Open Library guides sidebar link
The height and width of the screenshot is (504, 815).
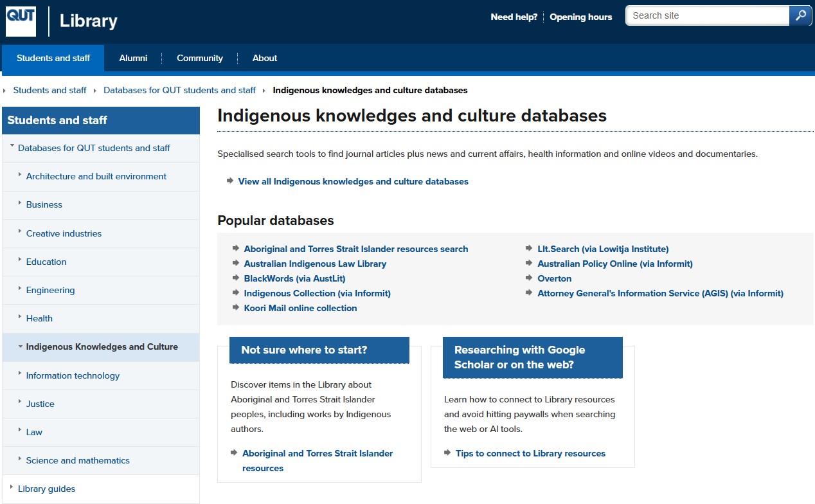pyautogui.click(x=46, y=489)
